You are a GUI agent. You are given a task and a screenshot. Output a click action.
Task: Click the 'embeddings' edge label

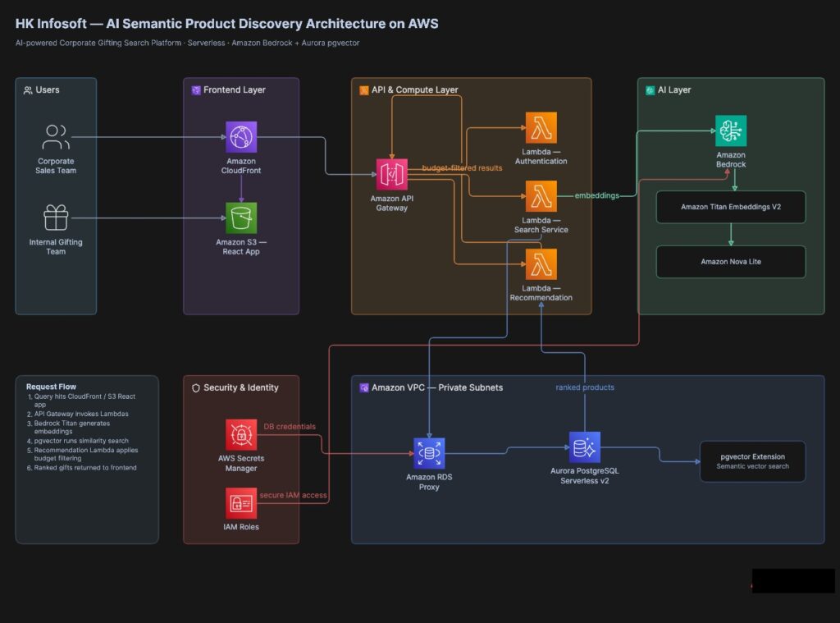coord(597,195)
